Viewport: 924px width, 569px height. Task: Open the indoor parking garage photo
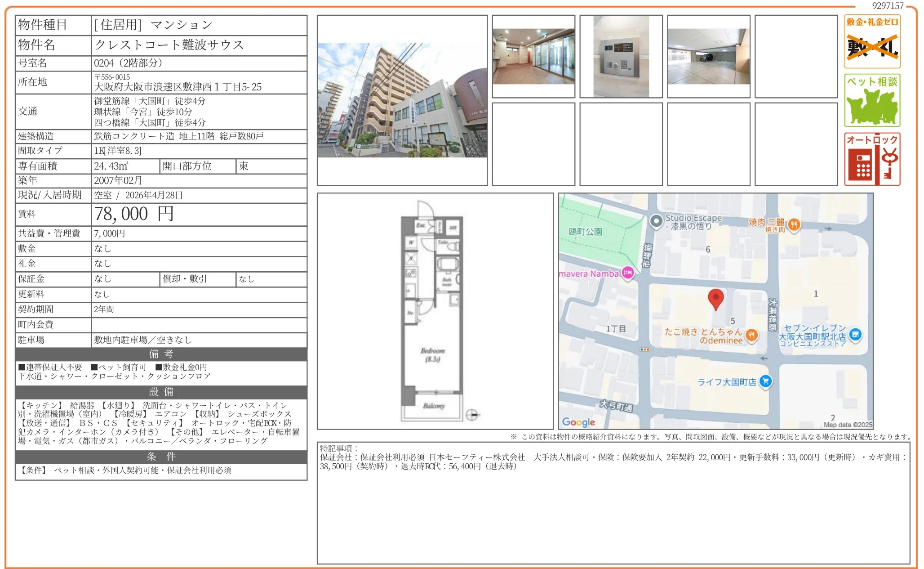coord(709,56)
